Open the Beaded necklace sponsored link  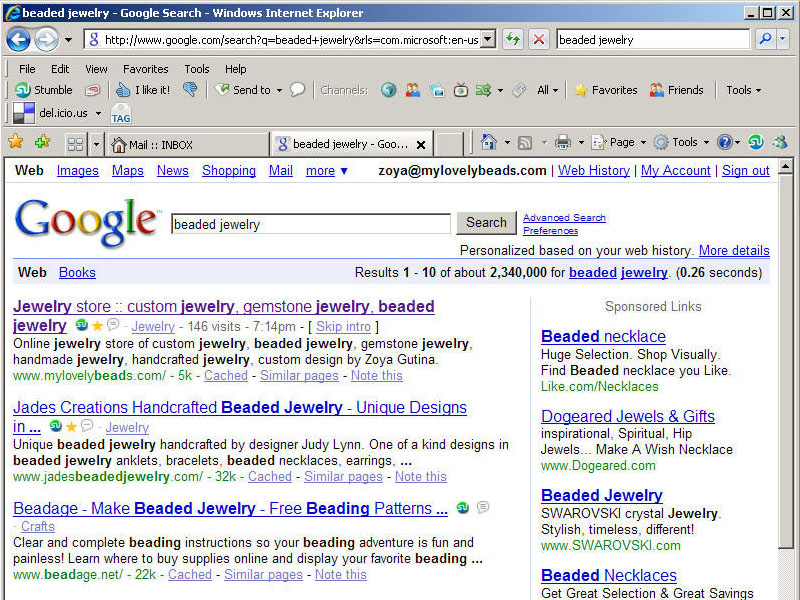(603, 336)
